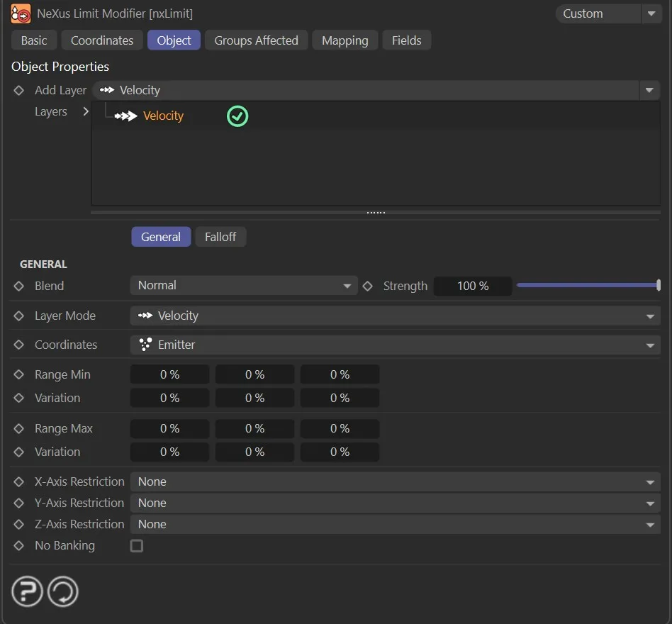672x624 pixels.
Task: Open the Layer Mode dropdown
Action: click(x=395, y=316)
